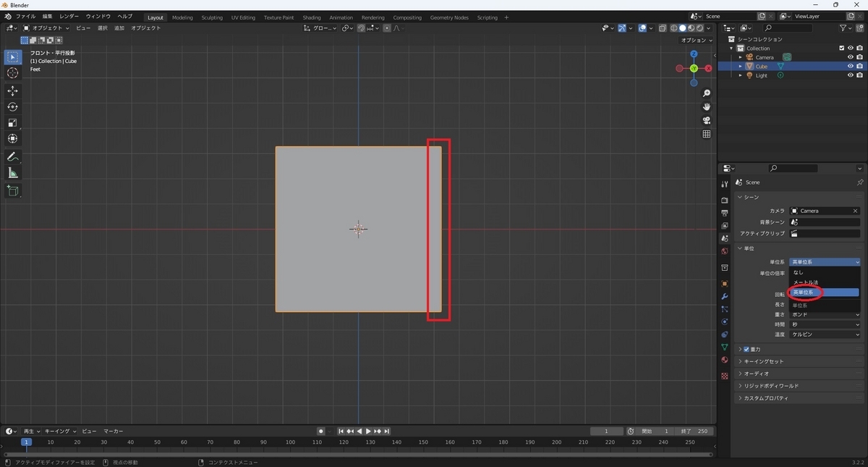Switch to the Sculpting workspace tab
The height and width of the screenshot is (467, 868).
(212, 17)
